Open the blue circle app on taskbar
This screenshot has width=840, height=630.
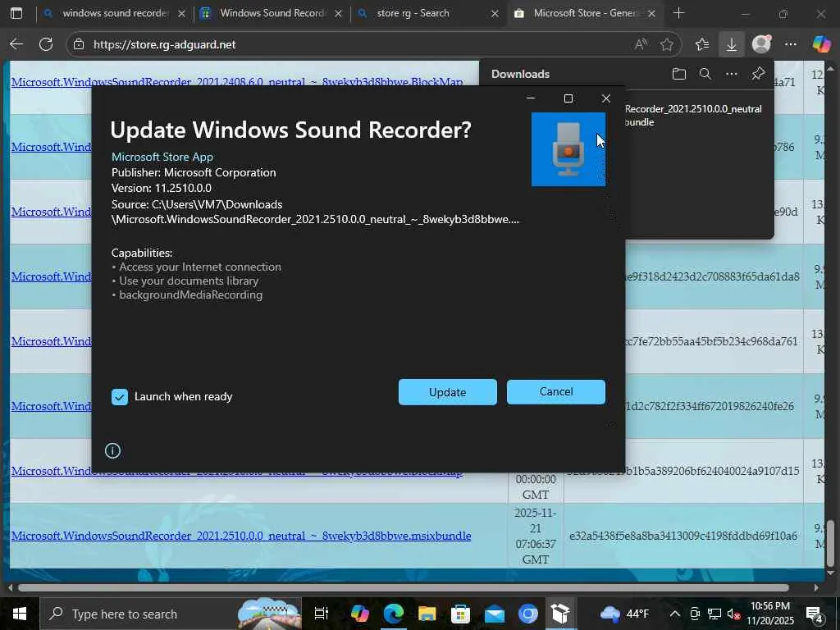[x=528, y=614]
